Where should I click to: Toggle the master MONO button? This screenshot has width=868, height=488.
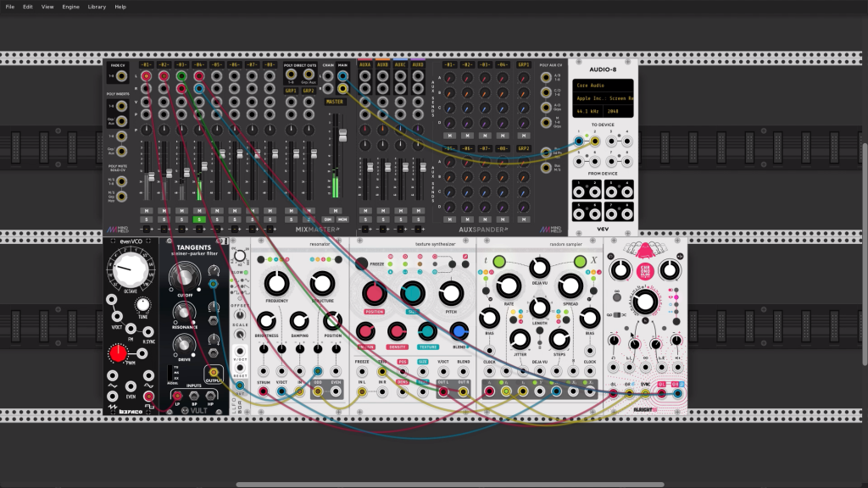[x=342, y=219]
